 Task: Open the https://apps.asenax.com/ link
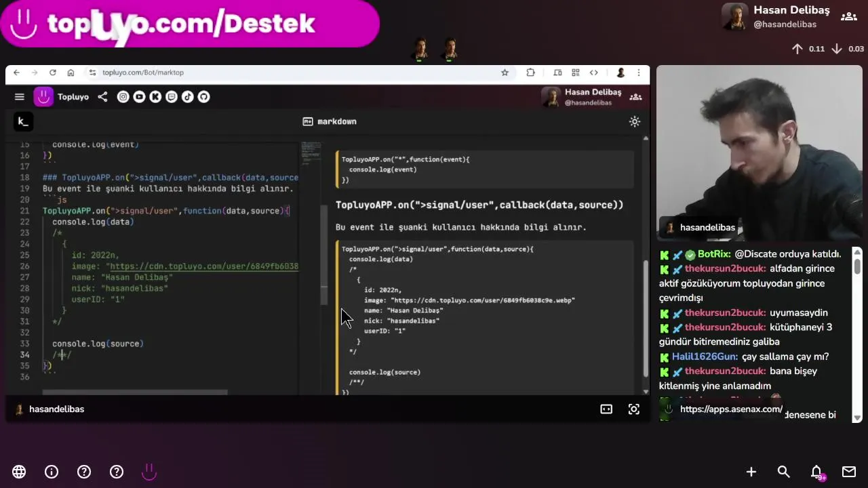pyautogui.click(x=731, y=409)
